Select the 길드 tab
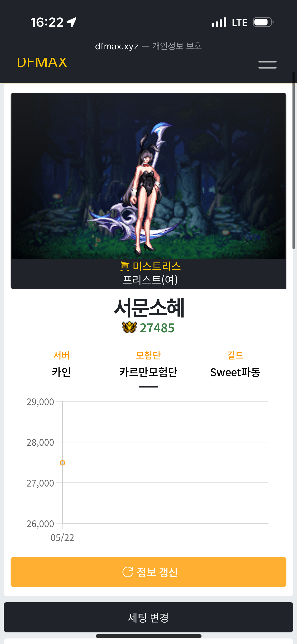The height and width of the screenshot is (644, 297). pyautogui.click(x=235, y=364)
